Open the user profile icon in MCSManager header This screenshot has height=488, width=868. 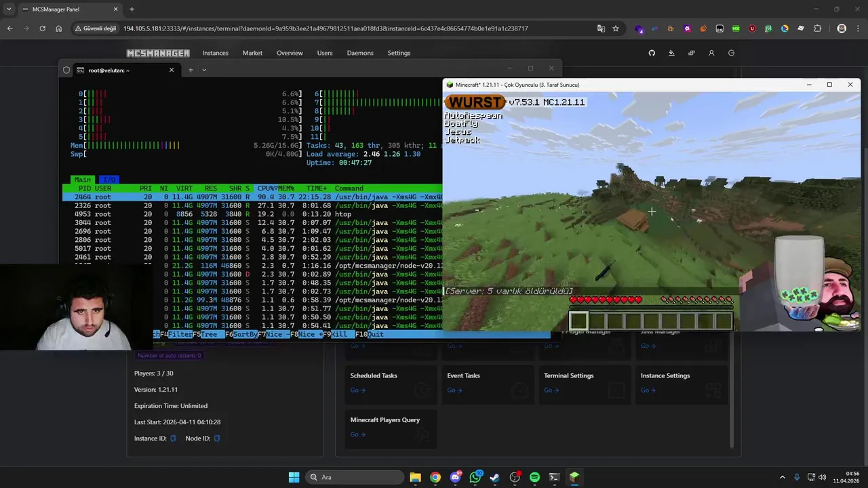click(711, 53)
